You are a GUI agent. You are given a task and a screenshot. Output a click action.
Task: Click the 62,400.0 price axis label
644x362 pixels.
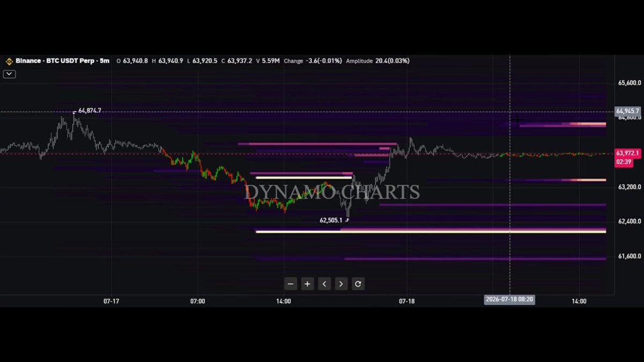click(x=630, y=221)
